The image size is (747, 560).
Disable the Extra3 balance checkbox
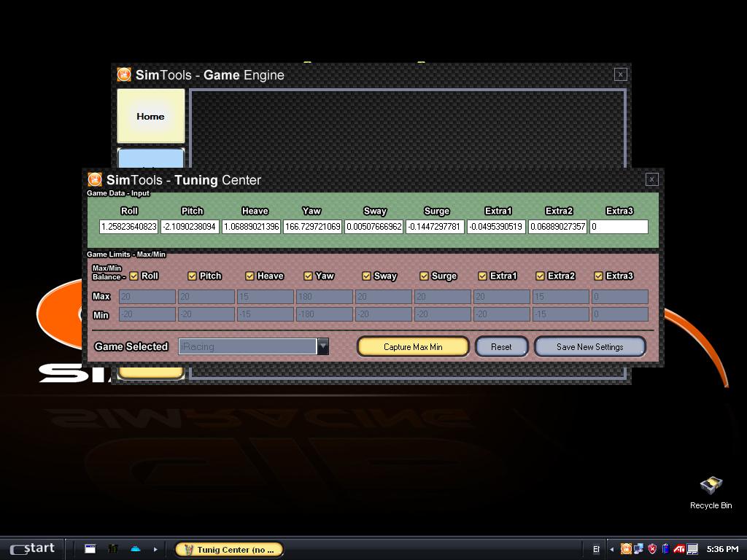click(599, 276)
